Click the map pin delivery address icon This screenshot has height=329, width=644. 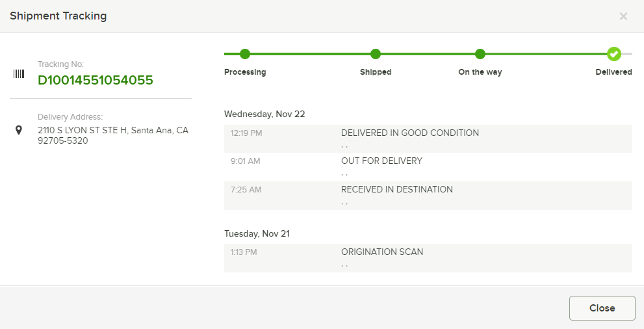tap(18, 130)
